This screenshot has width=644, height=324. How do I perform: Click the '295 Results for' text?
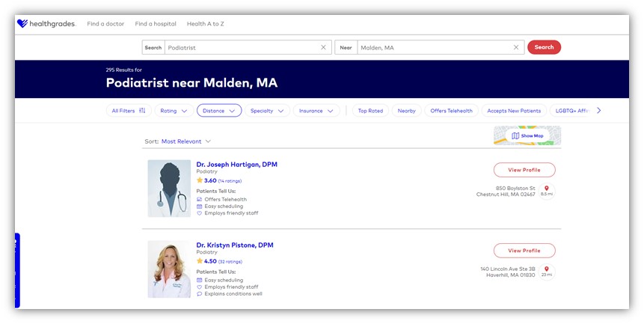tap(123, 70)
